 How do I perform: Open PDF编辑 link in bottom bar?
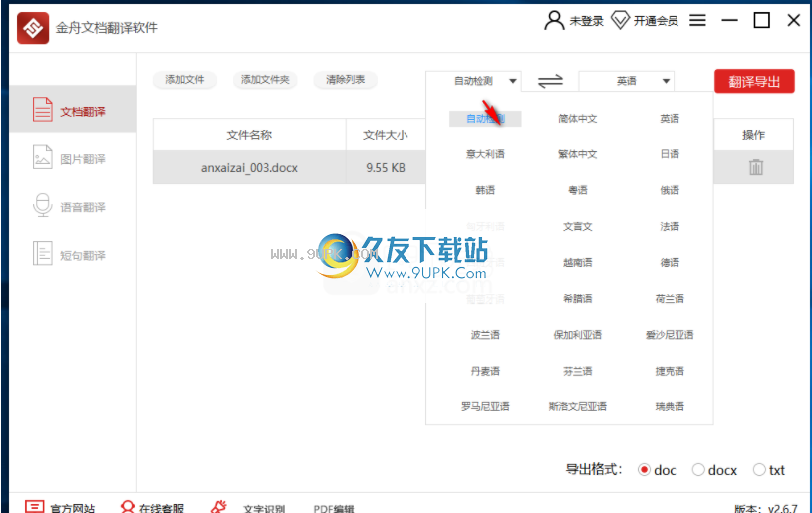(x=334, y=508)
